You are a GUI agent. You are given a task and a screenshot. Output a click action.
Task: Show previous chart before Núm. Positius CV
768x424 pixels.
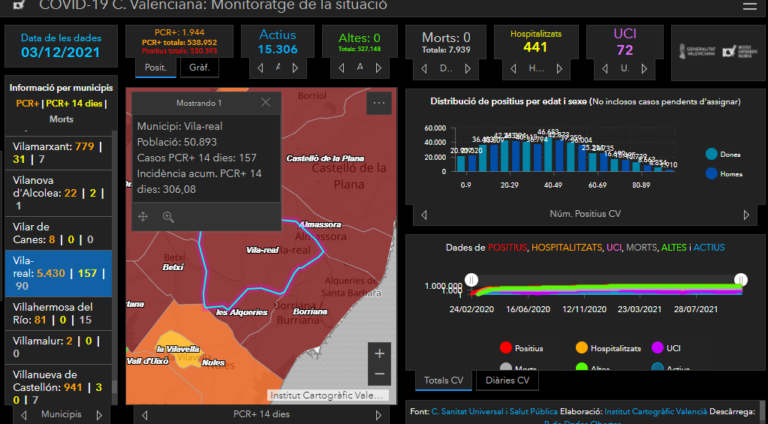click(x=424, y=214)
